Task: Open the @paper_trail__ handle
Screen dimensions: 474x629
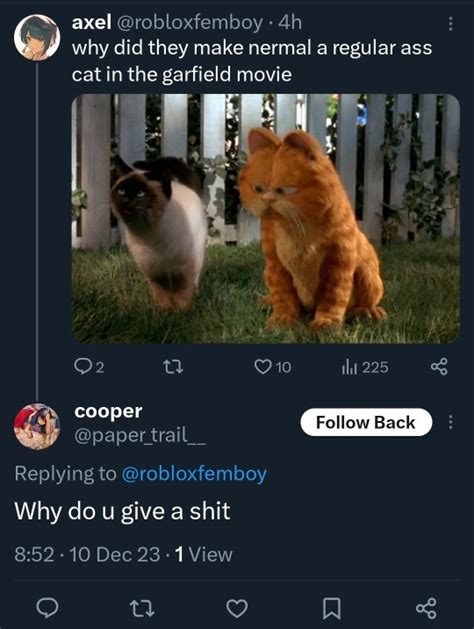Action: (x=140, y=436)
